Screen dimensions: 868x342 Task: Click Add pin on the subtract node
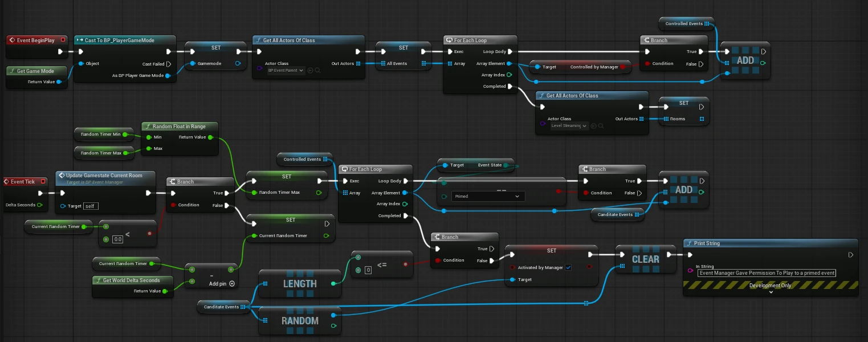coord(222,283)
